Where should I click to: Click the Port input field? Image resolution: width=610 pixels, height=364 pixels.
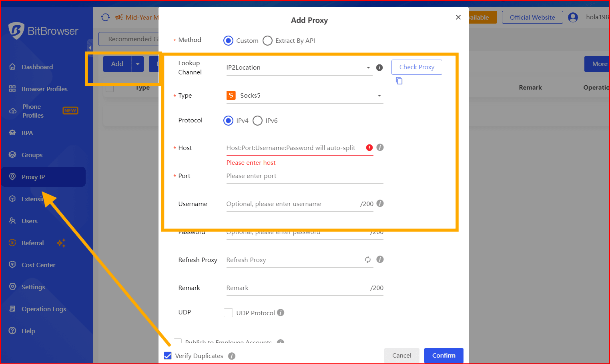[305, 176]
